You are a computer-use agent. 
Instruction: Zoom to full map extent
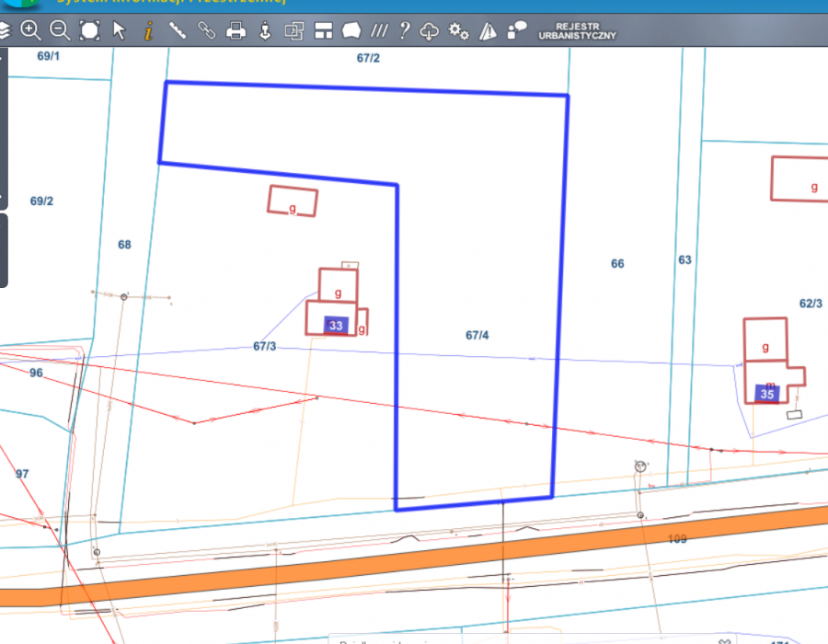click(x=89, y=30)
